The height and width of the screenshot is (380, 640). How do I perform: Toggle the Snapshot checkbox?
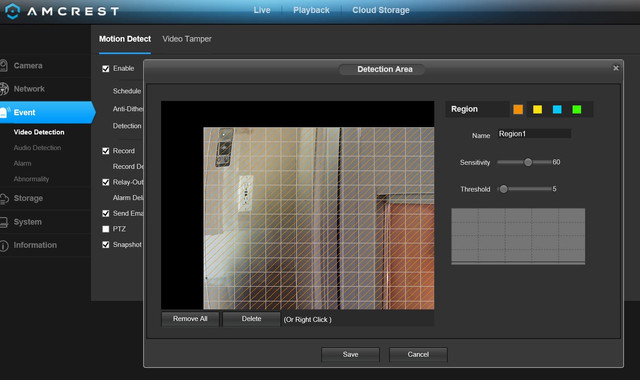(x=106, y=244)
